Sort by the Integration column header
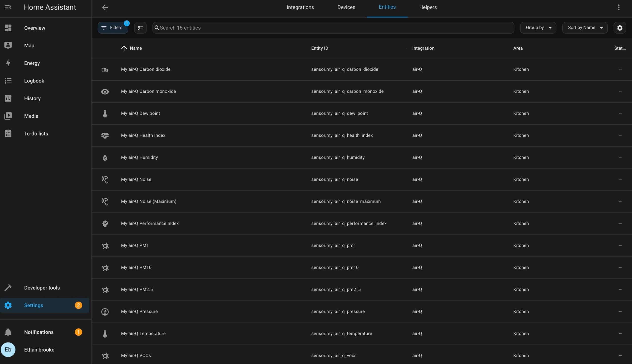Screen dimensions: 632x364 tap(423, 48)
